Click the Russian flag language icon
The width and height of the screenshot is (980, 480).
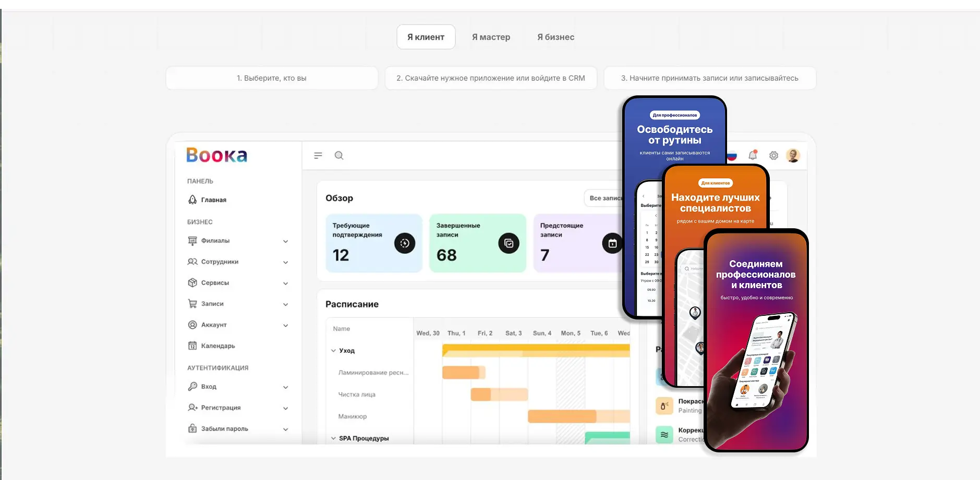[x=732, y=155]
